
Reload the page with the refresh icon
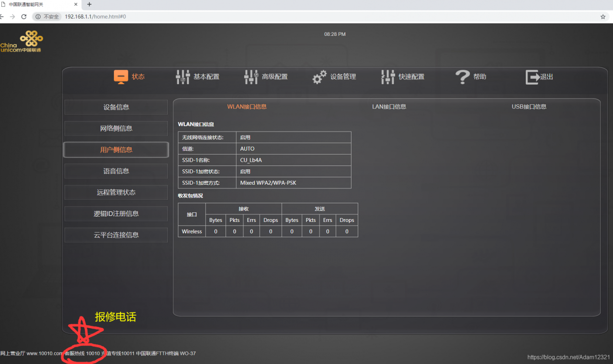point(24,16)
